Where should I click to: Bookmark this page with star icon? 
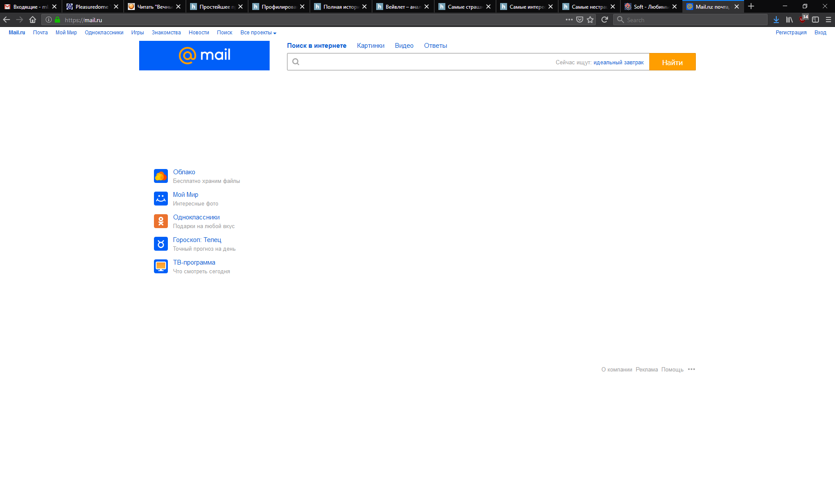pos(590,20)
